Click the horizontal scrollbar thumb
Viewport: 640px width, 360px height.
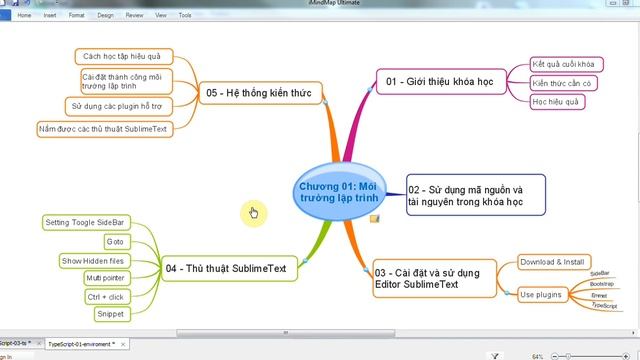pos(286,333)
